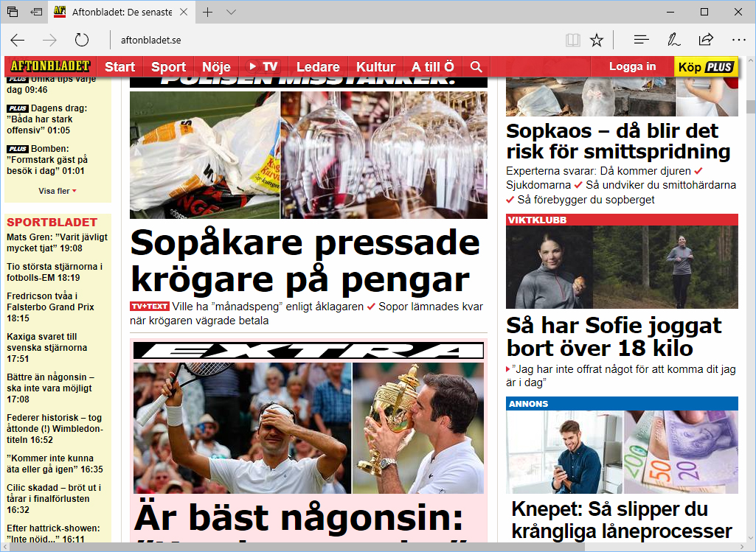The height and width of the screenshot is (552, 756).
Task: Close the Aftonbladet tab
Action: coord(184,12)
